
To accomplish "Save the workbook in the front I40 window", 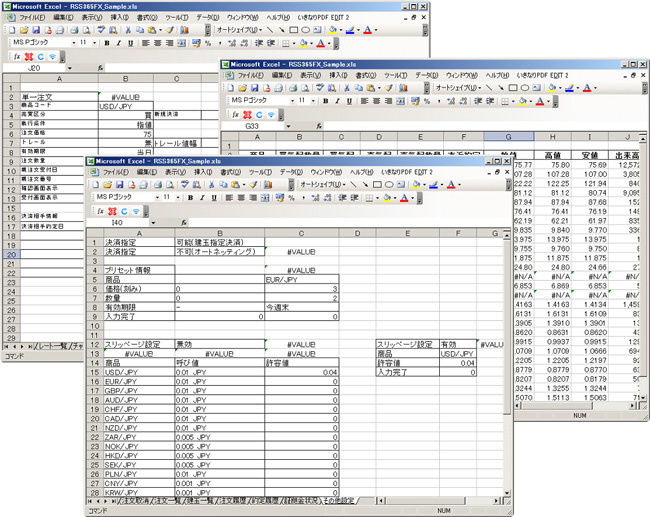I will pos(119,184).
